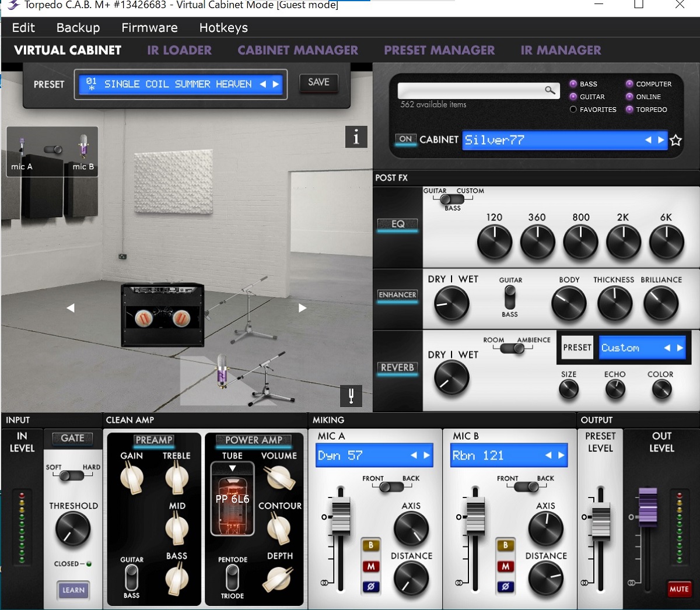The width and height of the screenshot is (700, 610).
Task: Click the preamp TREBLE knob
Action: point(176,478)
